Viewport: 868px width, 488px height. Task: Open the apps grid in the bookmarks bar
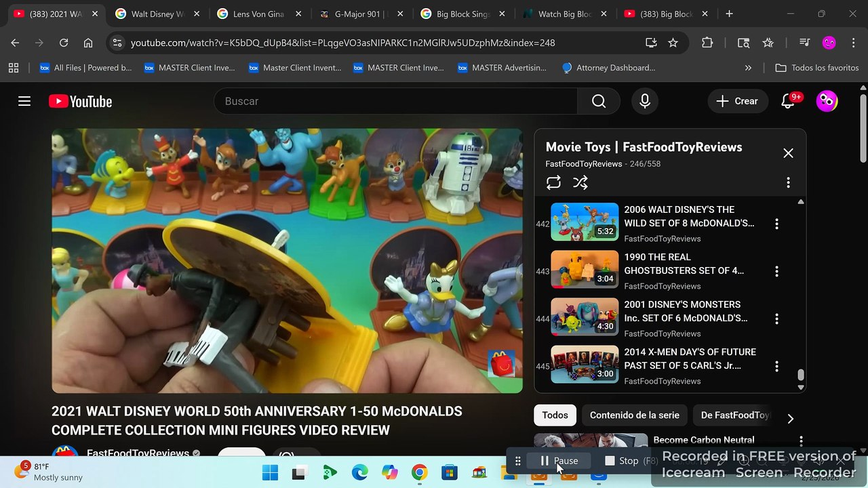point(14,68)
